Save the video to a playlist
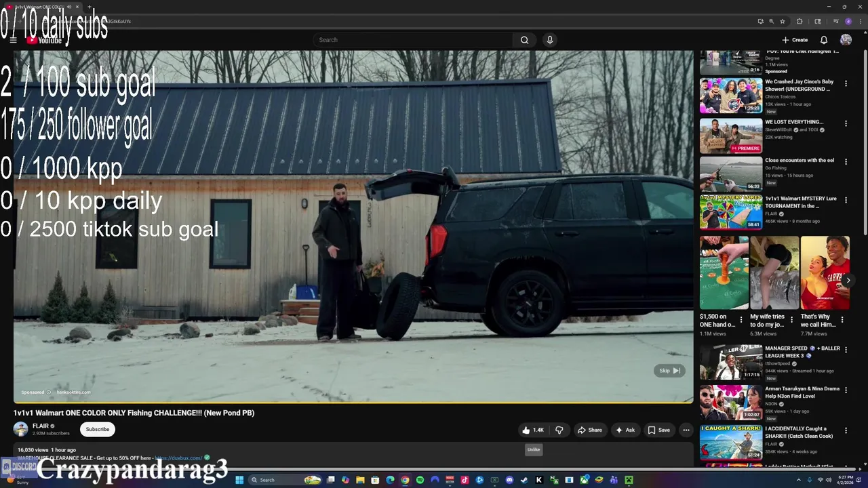The image size is (868, 488). coord(658,430)
